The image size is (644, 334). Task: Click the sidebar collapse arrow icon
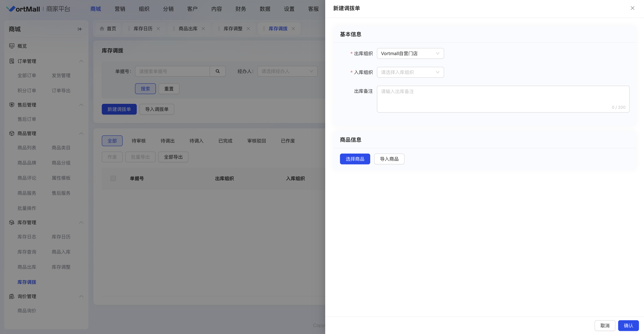click(80, 29)
